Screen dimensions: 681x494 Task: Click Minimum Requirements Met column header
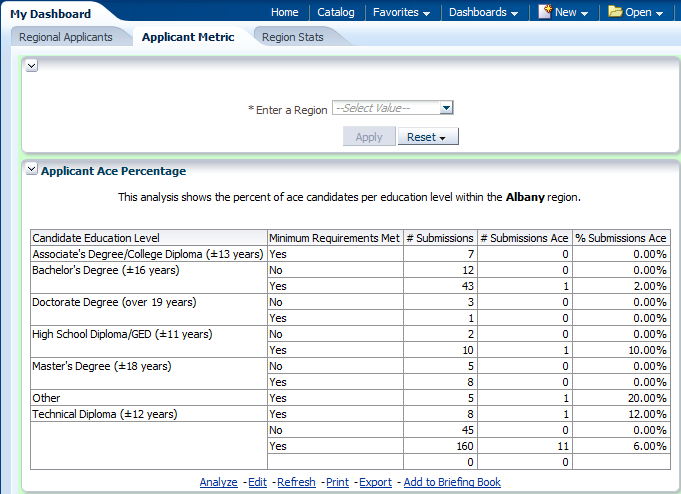pos(334,238)
